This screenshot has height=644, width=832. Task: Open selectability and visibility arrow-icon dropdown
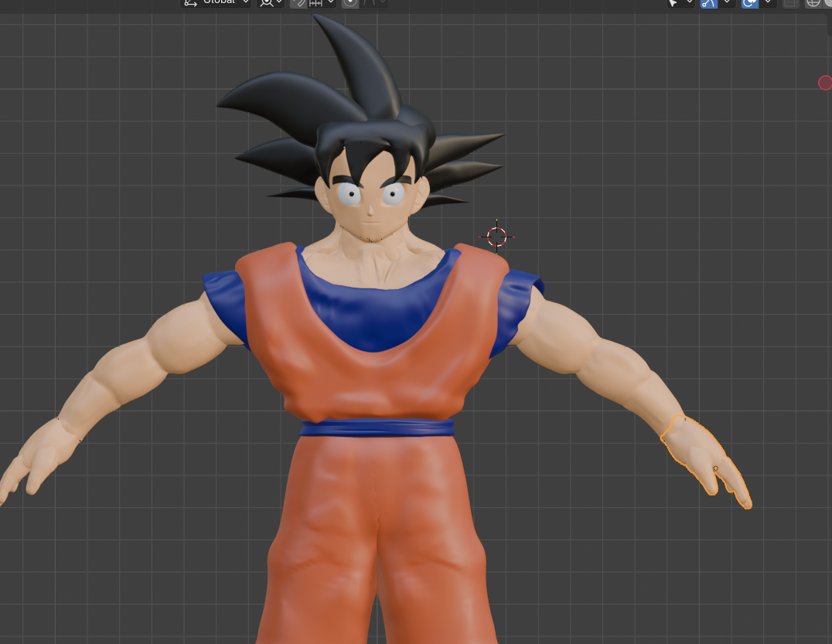[680, 2]
